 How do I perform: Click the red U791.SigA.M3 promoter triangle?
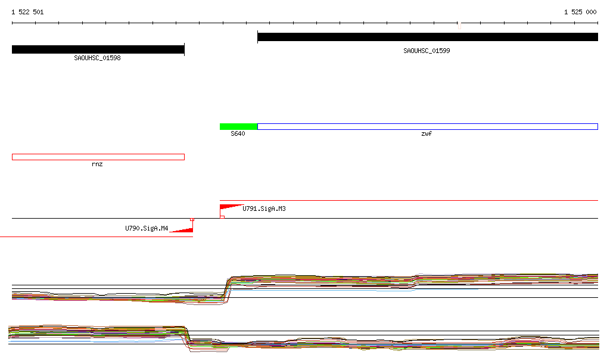click(228, 207)
